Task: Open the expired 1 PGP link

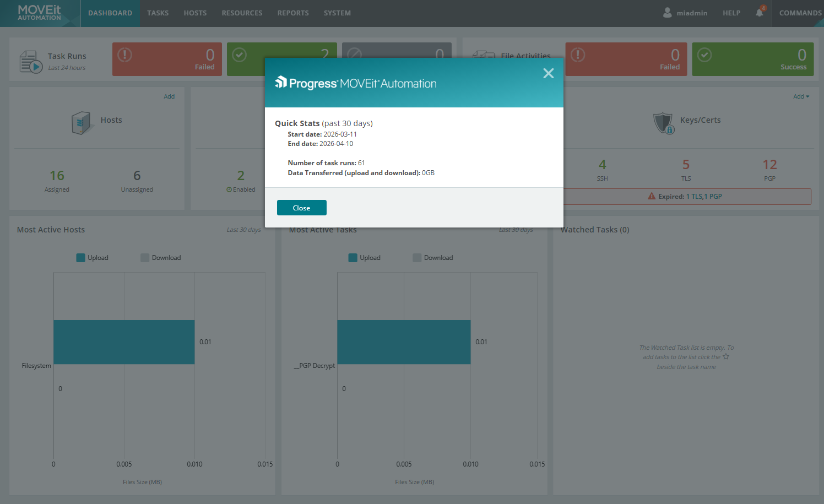Action: point(713,196)
